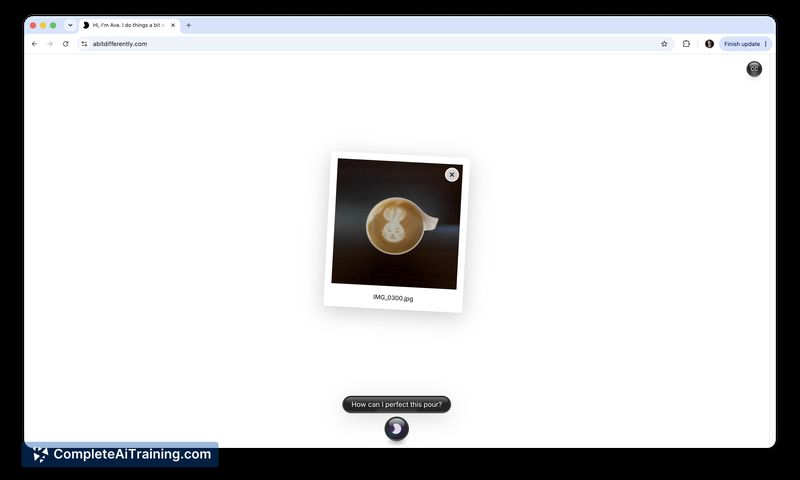Open the tab search dropdown chevron

pos(70,25)
